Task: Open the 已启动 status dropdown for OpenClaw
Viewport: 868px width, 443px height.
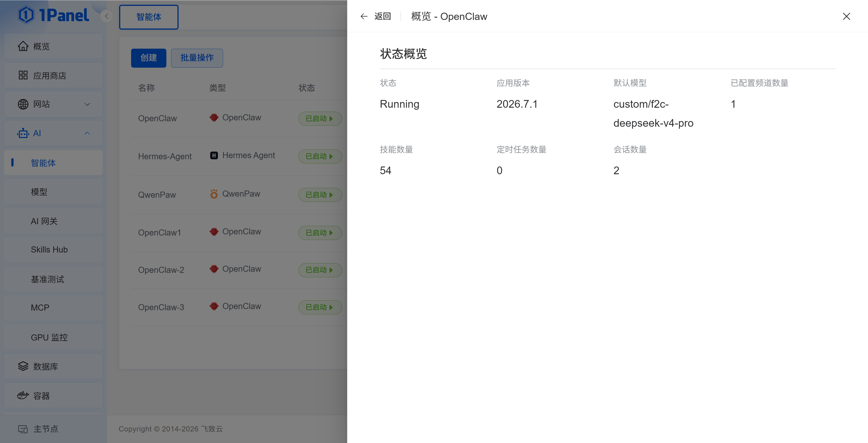Action: 320,118
